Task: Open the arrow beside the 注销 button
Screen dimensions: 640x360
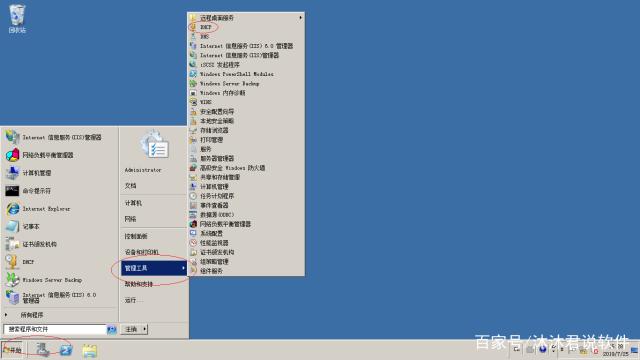Action: (144, 329)
